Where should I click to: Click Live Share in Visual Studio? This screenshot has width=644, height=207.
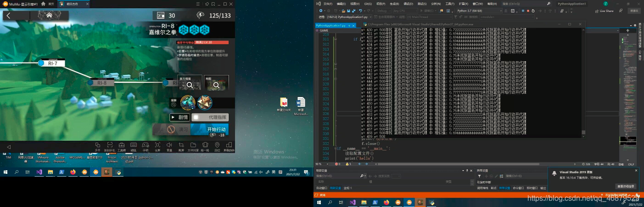[604, 11]
